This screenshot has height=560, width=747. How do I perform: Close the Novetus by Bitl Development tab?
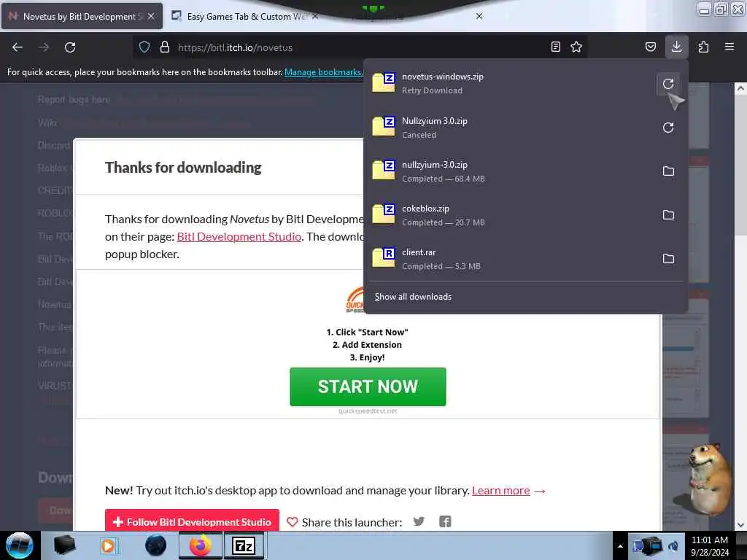click(x=151, y=16)
